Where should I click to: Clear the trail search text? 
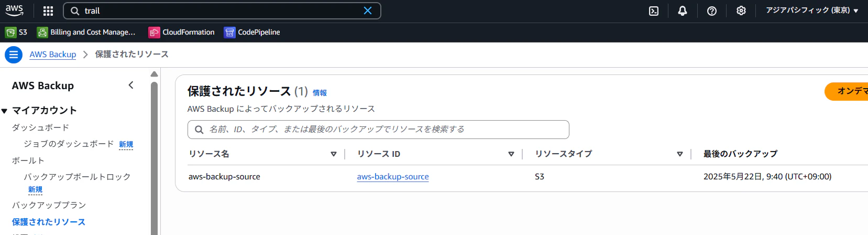368,10
